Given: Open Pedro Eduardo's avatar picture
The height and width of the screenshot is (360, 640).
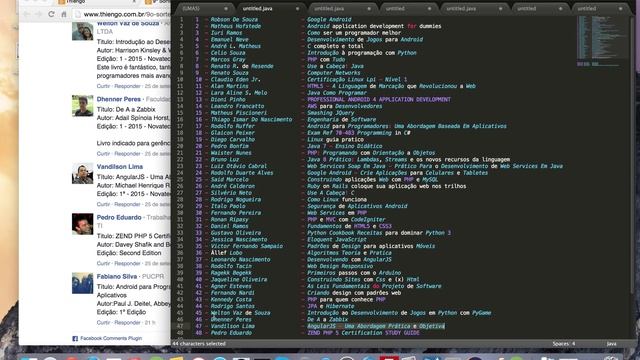Looking at the screenshot, I should (x=82, y=224).
